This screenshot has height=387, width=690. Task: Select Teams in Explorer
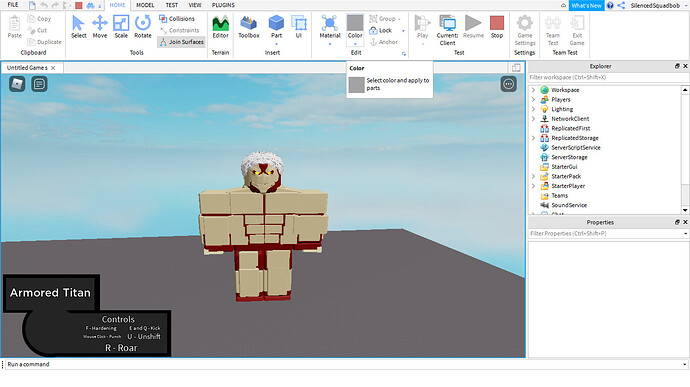click(559, 195)
